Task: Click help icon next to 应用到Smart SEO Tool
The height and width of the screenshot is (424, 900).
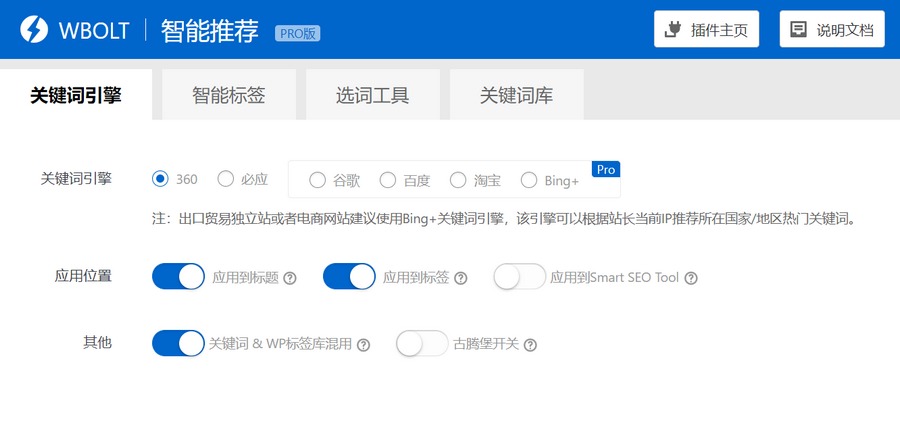Action: click(690, 278)
